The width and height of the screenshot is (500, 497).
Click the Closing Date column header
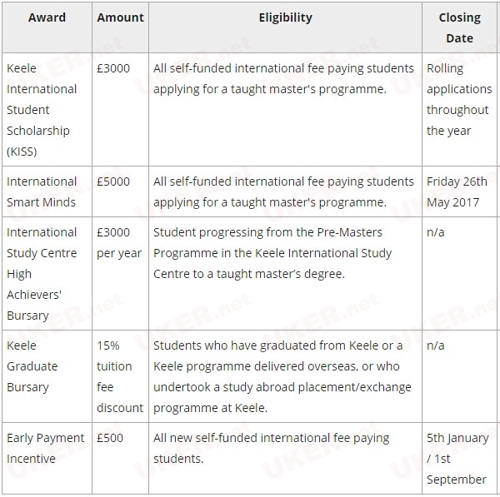[460, 28]
